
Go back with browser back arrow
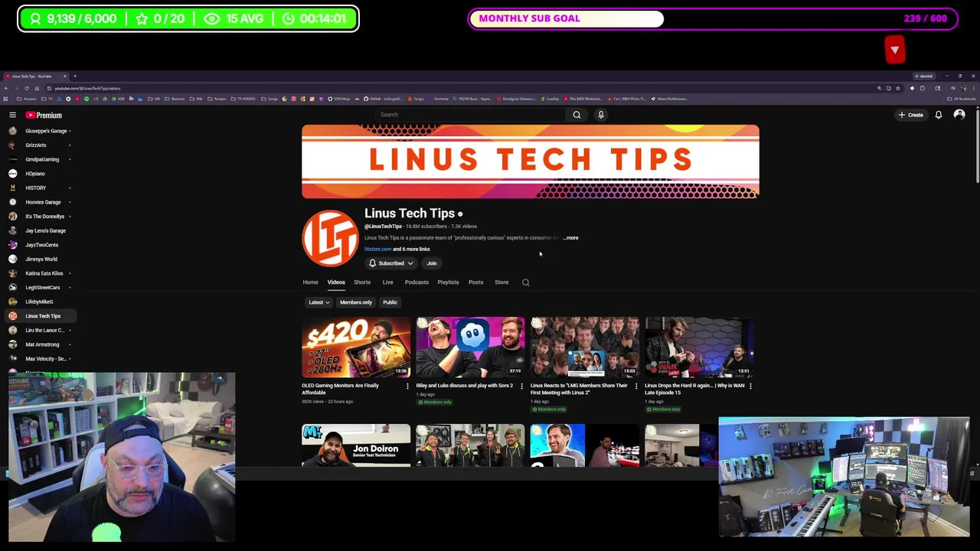6,88
